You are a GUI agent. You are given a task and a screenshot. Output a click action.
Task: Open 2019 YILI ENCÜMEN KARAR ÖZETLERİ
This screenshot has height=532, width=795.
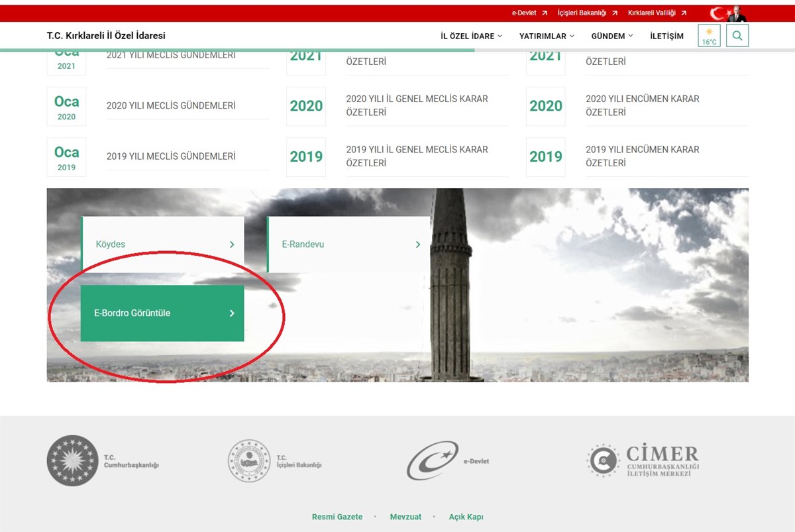coord(643,156)
